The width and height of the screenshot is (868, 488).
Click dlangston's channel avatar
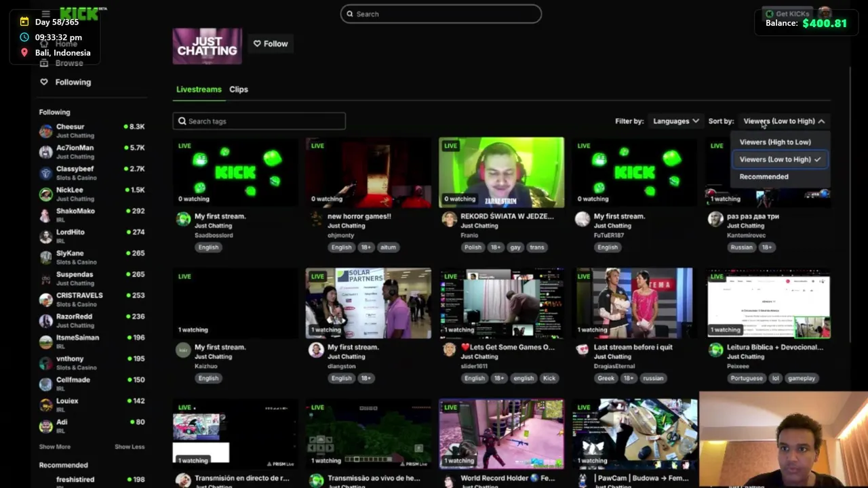pyautogui.click(x=316, y=350)
